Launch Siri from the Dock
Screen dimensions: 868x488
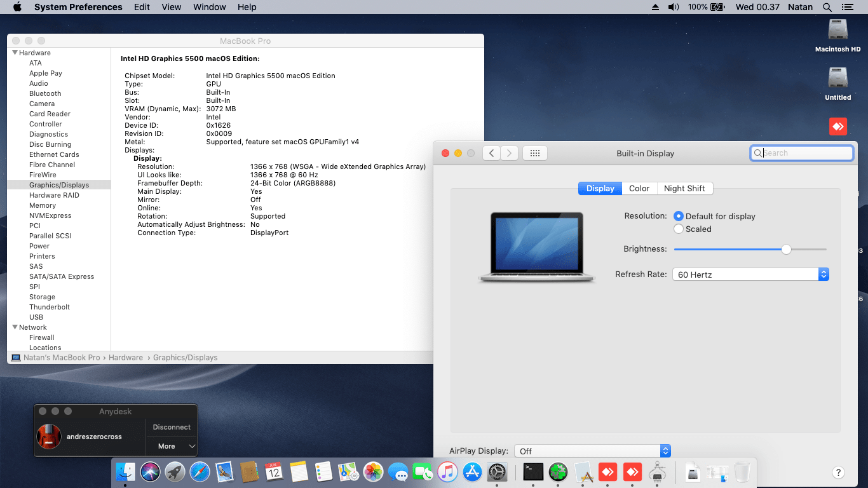coord(151,471)
